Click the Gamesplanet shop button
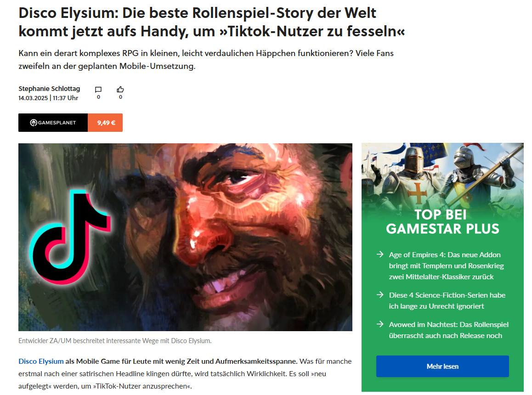Screen dimensions: 532x395 pos(53,123)
